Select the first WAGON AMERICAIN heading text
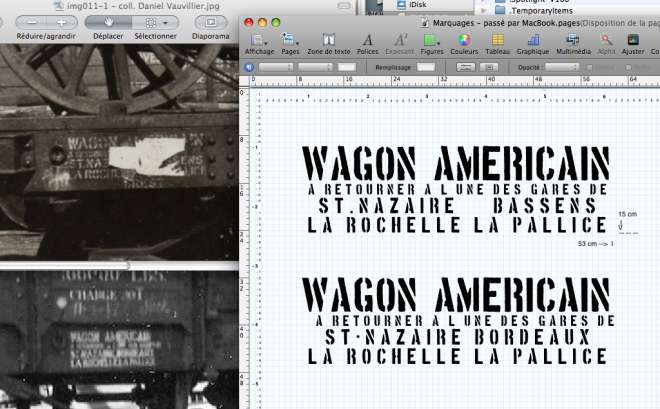 point(456,164)
